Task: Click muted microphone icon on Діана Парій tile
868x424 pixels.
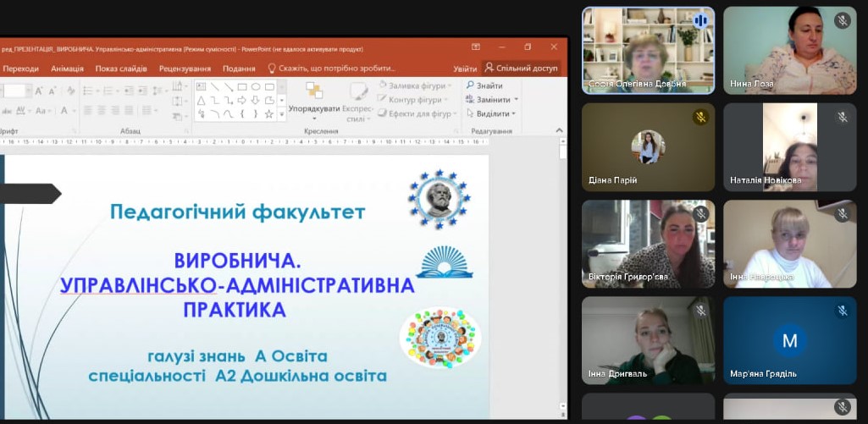Action: pyautogui.click(x=700, y=118)
